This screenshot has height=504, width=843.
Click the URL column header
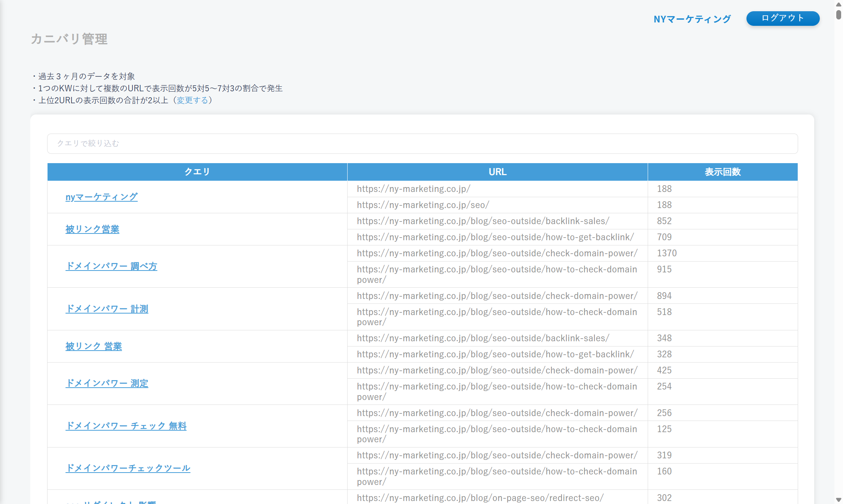(498, 172)
